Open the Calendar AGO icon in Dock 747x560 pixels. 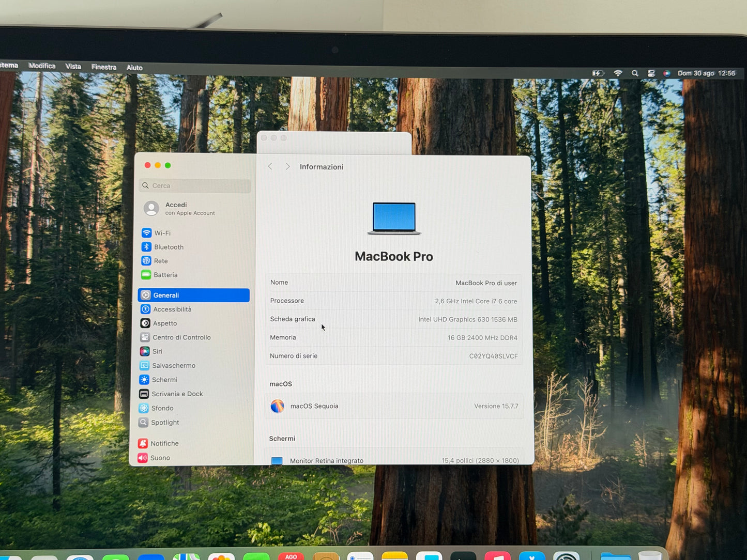tap(291, 556)
